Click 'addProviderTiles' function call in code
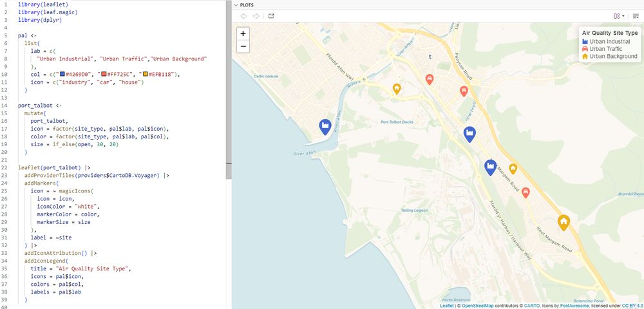Screen dimensions: 644x309 click(x=50, y=175)
